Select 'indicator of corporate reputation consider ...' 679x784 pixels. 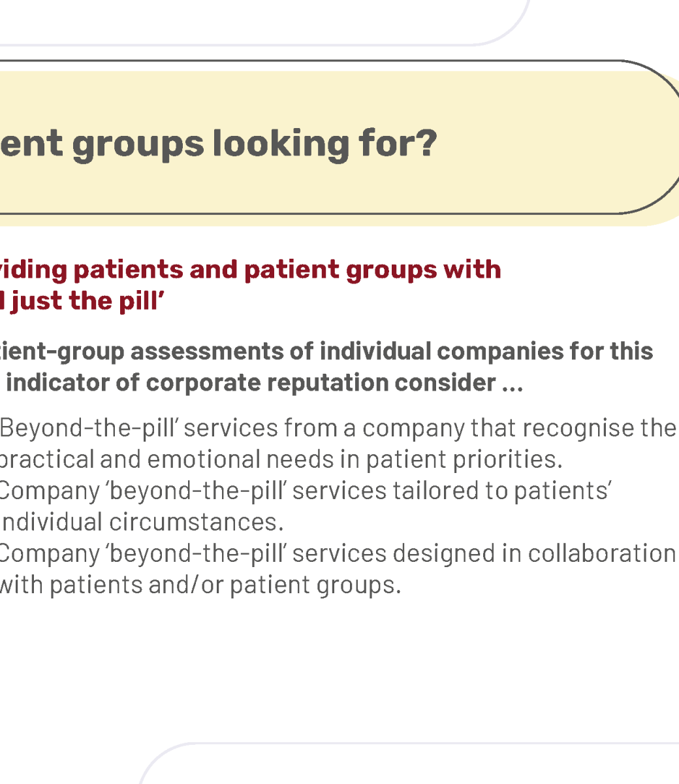click(264, 383)
